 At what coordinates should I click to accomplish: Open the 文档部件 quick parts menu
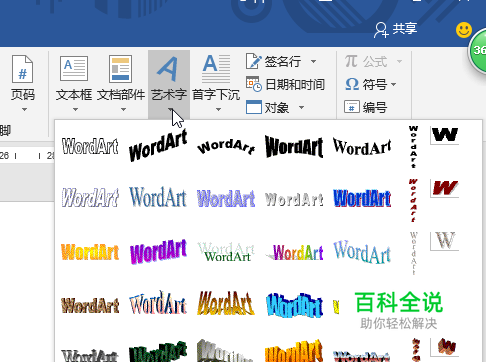coord(121,83)
